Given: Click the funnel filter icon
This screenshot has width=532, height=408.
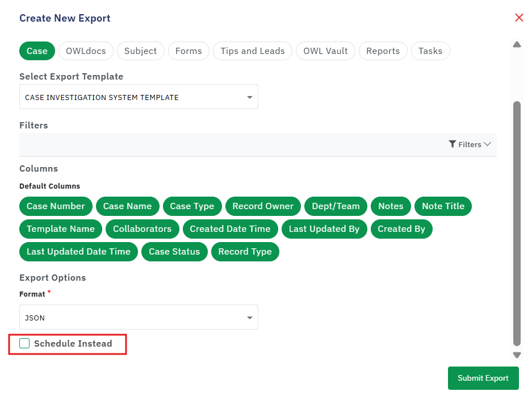Looking at the screenshot, I should (x=453, y=144).
